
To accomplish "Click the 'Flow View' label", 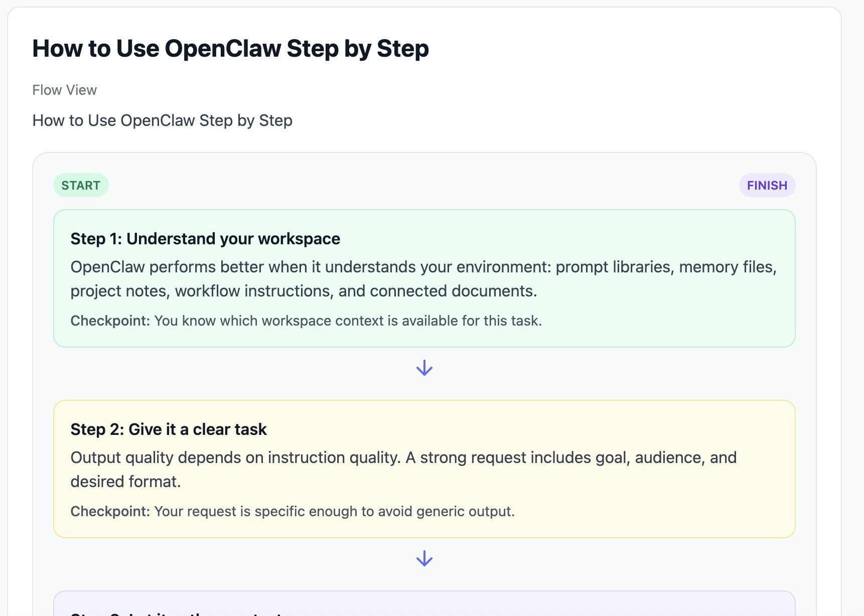I will pyautogui.click(x=65, y=90).
